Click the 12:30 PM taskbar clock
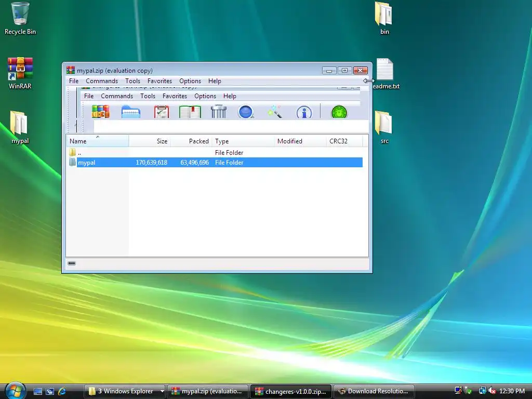Viewport: 532px width, 399px height. click(x=512, y=391)
